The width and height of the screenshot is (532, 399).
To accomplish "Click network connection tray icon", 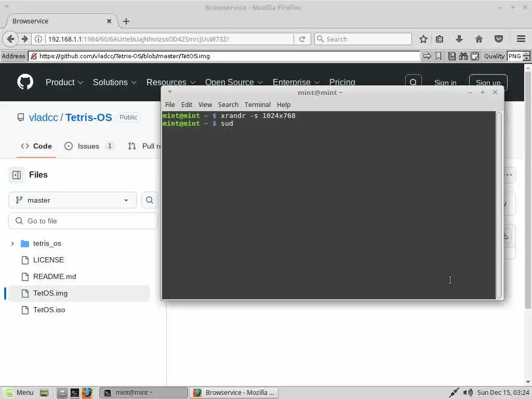I will (x=454, y=393).
